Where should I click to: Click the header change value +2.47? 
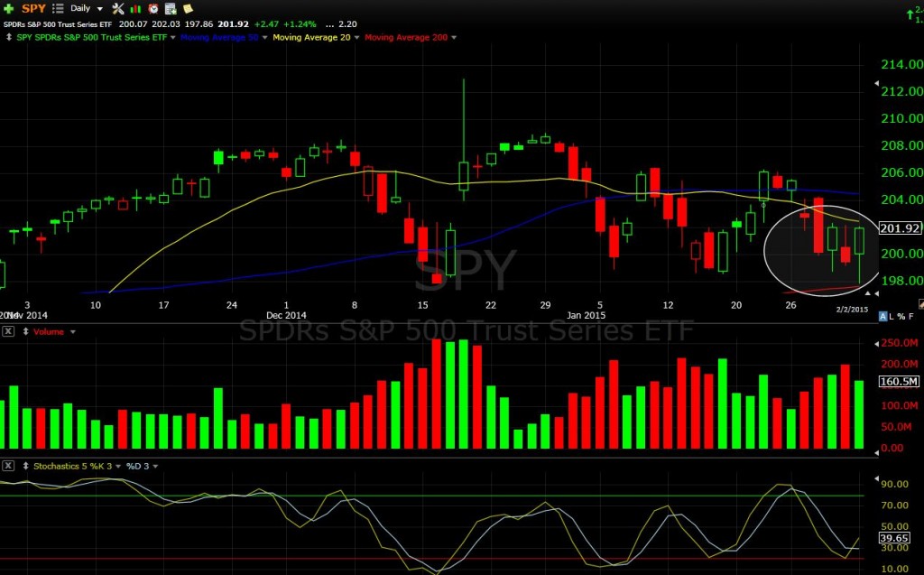point(266,24)
